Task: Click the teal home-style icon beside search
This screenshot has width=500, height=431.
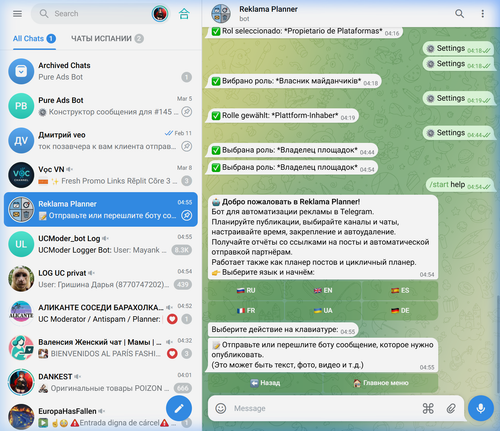Action: click(184, 14)
